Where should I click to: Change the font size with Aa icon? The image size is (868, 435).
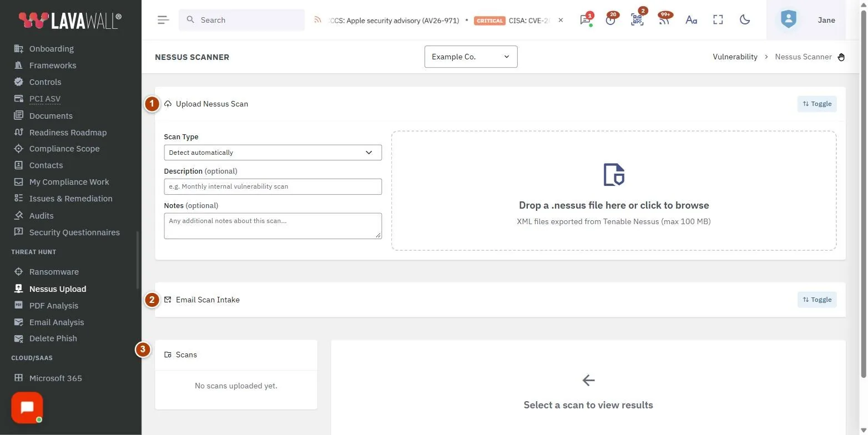click(691, 20)
